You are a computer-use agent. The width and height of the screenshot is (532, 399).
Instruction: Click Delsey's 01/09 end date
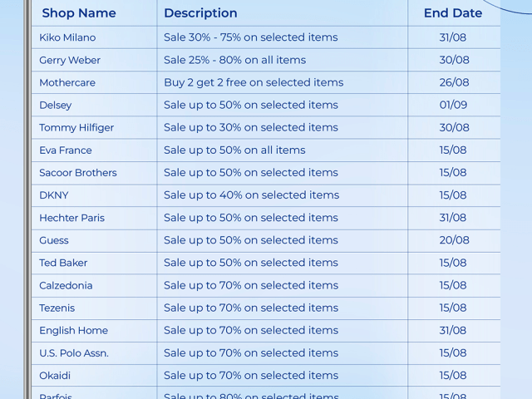453,105
